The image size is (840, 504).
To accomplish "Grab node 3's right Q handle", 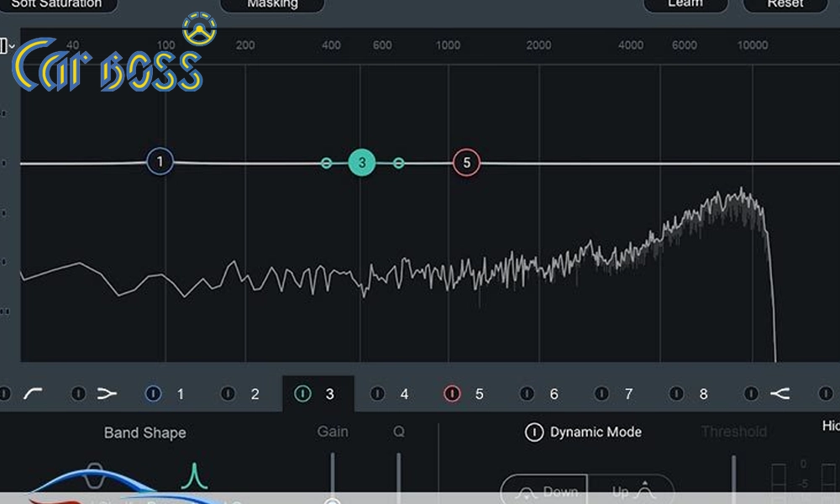I will pyautogui.click(x=398, y=163).
